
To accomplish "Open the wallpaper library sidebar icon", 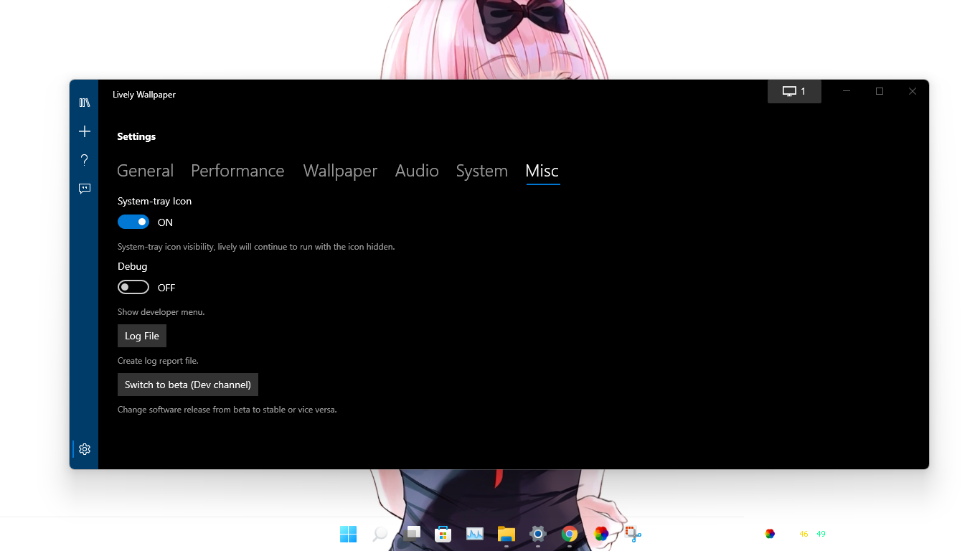I will tap(84, 102).
